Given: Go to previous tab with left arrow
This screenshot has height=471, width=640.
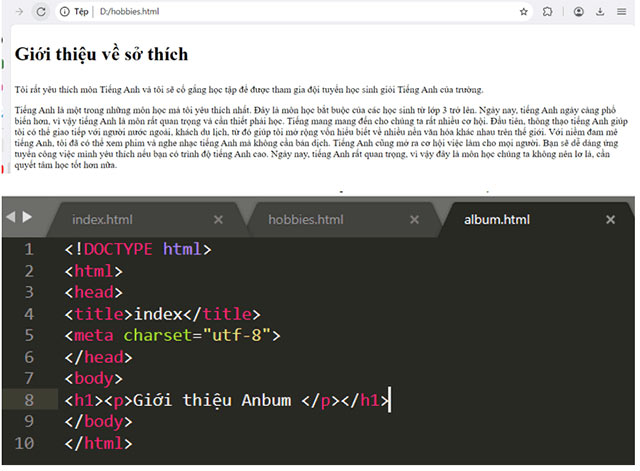Looking at the screenshot, I should [x=11, y=217].
